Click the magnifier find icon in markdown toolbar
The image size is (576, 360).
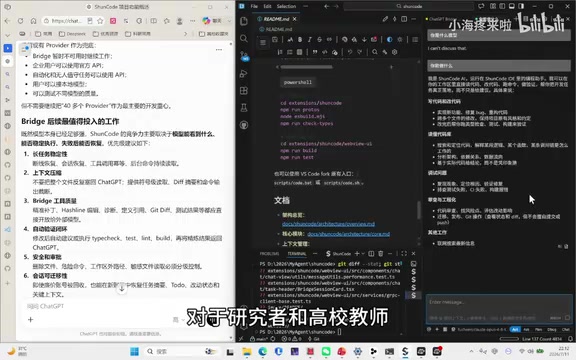[374, 52]
